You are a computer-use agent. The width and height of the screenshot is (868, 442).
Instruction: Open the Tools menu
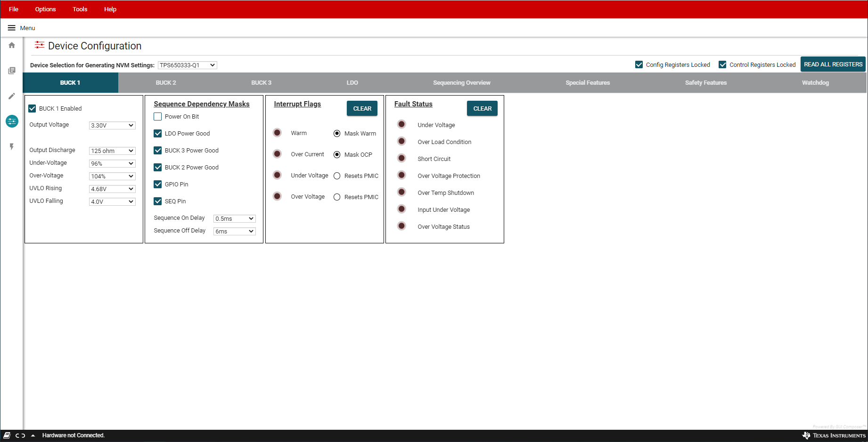pos(80,9)
